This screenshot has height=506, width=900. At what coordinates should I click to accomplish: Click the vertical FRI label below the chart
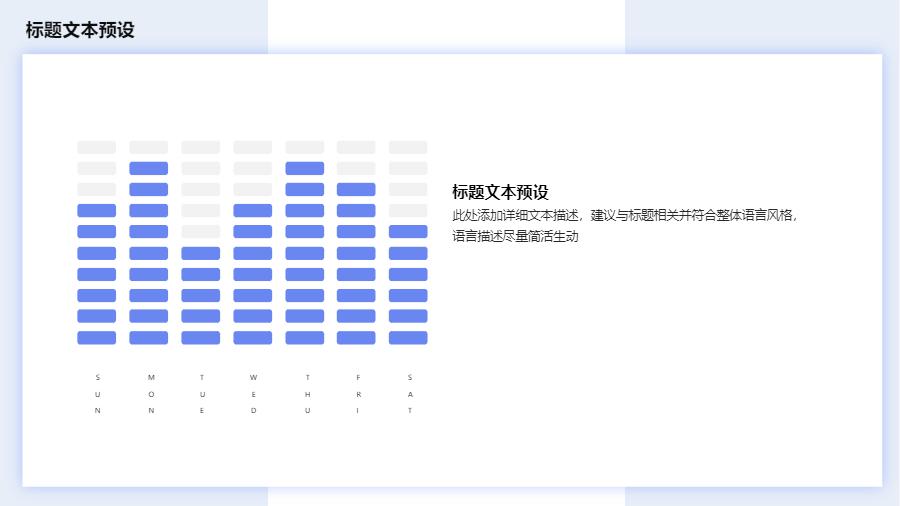358,394
